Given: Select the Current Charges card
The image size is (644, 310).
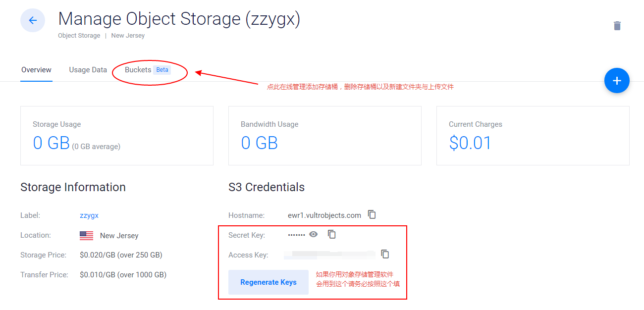Looking at the screenshot, I should coord(533,136).
